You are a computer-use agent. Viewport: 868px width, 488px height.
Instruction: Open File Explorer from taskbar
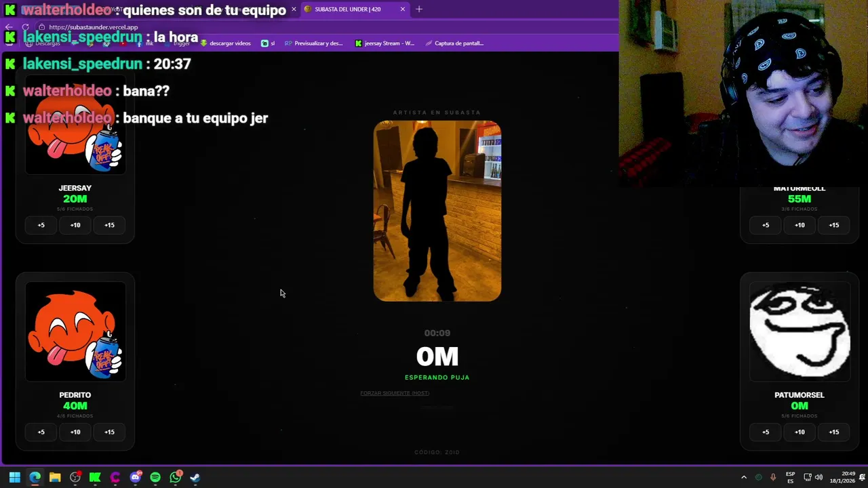(x=55, y=477)
